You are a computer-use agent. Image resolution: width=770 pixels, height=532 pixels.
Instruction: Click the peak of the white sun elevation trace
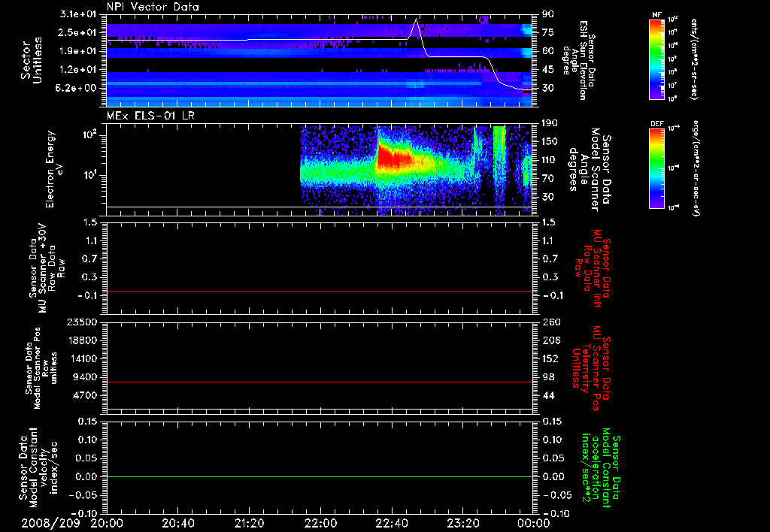(417, 19)
